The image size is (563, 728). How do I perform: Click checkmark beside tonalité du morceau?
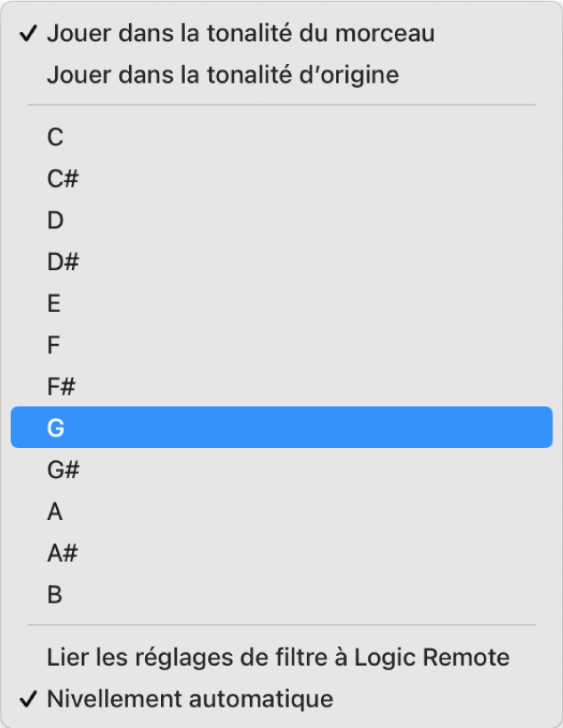(x=28, y=34)
